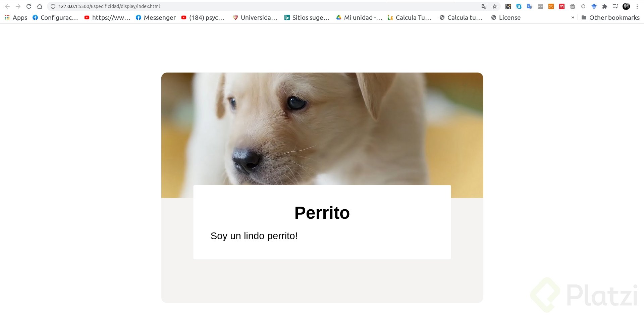Open the Messenger bookmark

pos(156,17)
